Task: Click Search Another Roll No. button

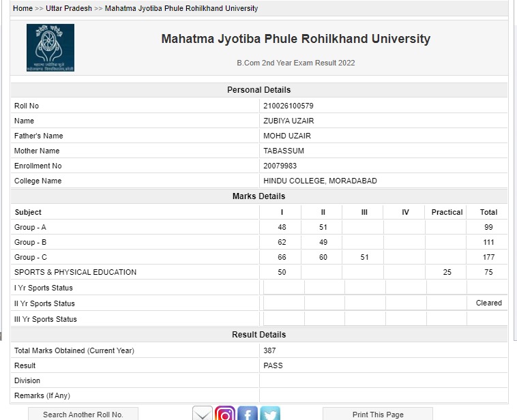Action: [83, 415]
